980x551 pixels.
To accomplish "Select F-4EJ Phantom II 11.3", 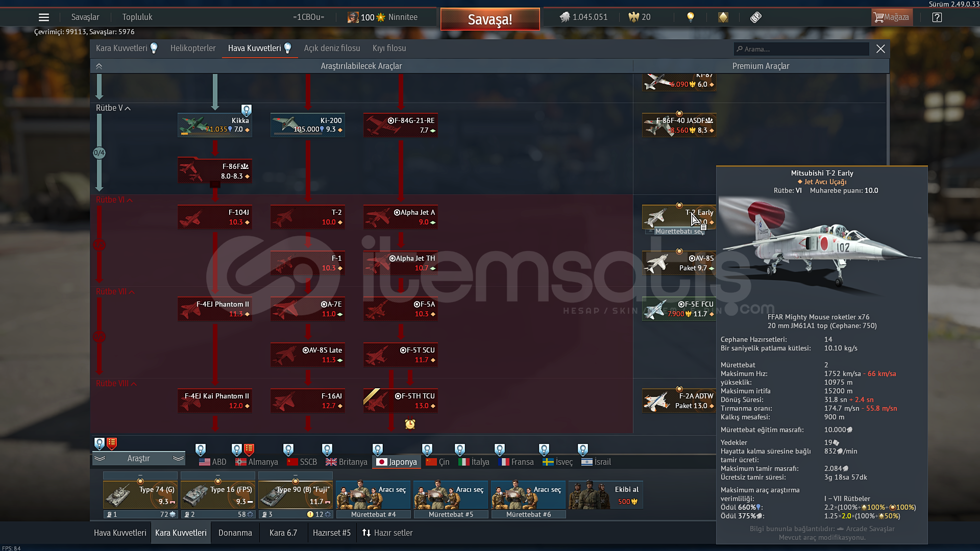I will pyautogui.click(x=215, y=309).
